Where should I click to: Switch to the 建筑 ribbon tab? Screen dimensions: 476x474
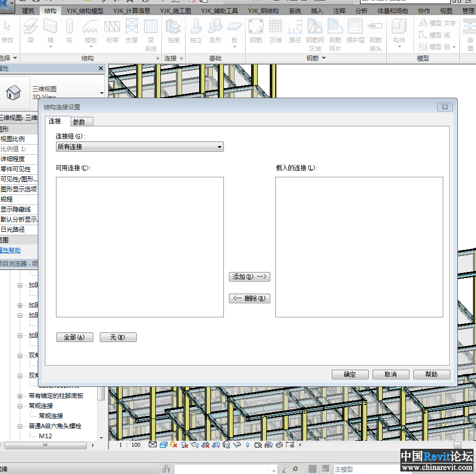tap(28, 11)
